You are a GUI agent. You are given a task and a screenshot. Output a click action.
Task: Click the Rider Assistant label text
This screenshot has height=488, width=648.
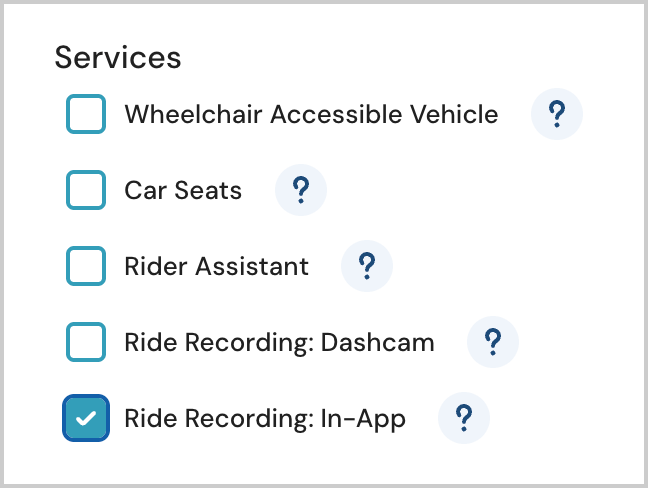click(216, 266)
